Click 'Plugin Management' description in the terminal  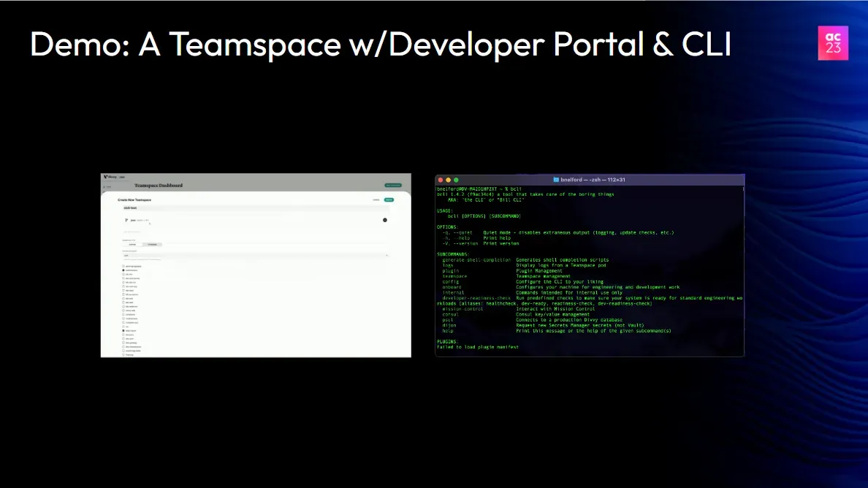539,270
